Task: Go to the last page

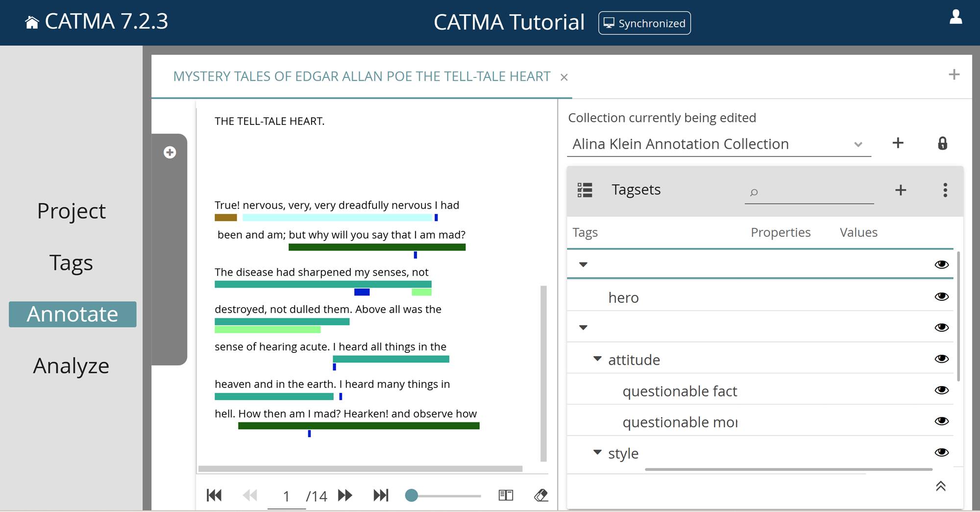Action: point(381,495)
